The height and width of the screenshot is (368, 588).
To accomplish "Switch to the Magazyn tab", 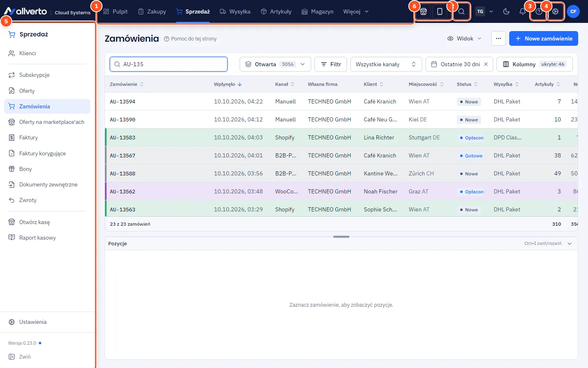I will tap(317, 11).
